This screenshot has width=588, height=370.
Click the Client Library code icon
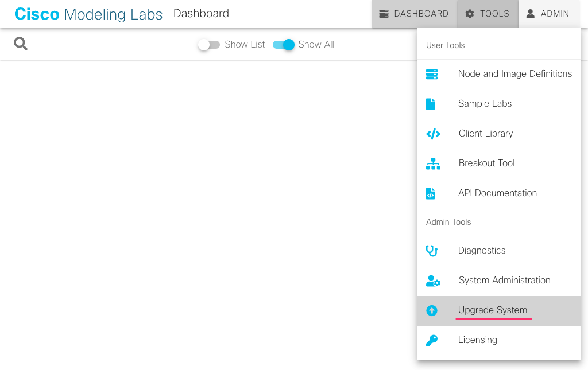[433, 134]
